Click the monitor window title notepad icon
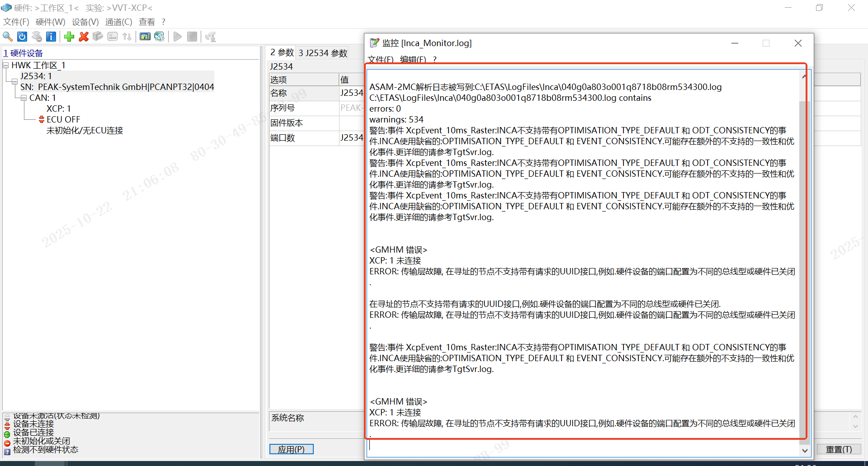This screenshot has width=868, height=466. pos(374,43)
